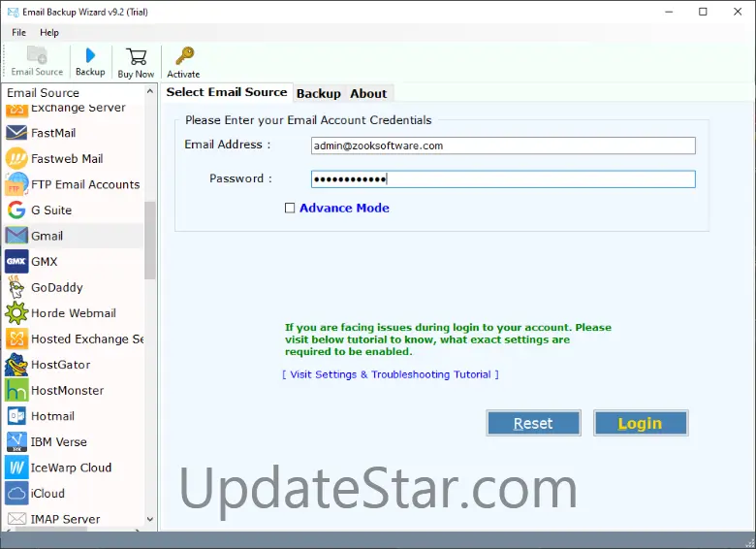Image resolution: width=756 pixels, height=549 pixels.
Task: Select the Gmail envelope icon
Action: click(16, 236)
